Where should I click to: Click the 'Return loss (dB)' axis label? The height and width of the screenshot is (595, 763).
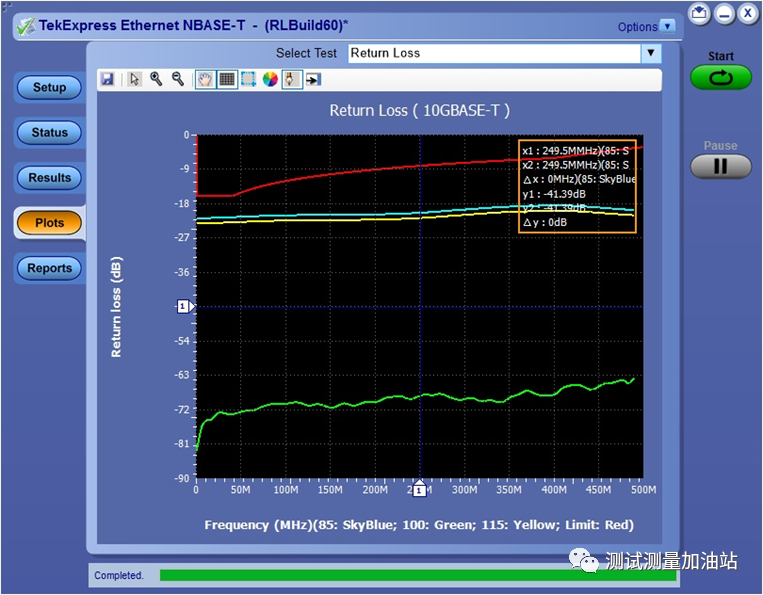click(x=116, y=307)
